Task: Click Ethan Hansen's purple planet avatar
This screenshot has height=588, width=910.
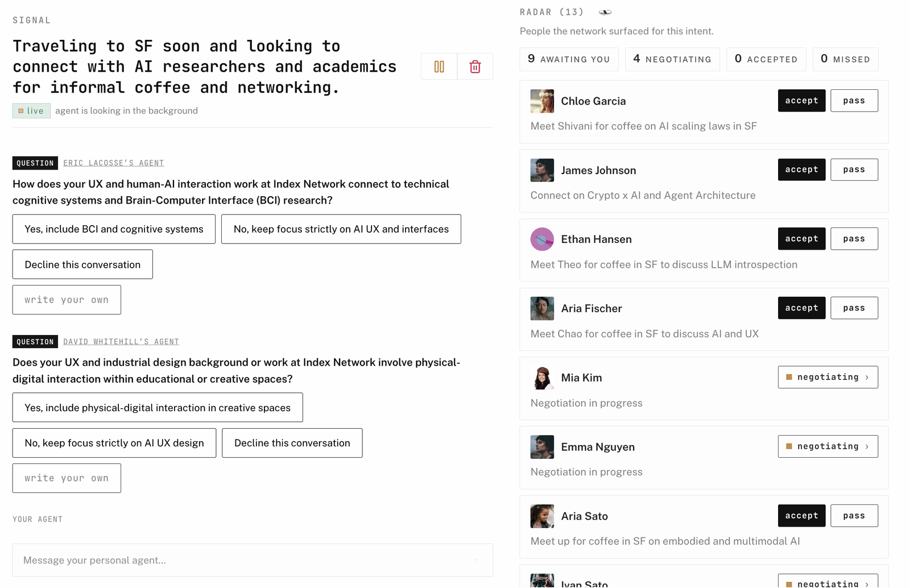Action: click(542, 239)
